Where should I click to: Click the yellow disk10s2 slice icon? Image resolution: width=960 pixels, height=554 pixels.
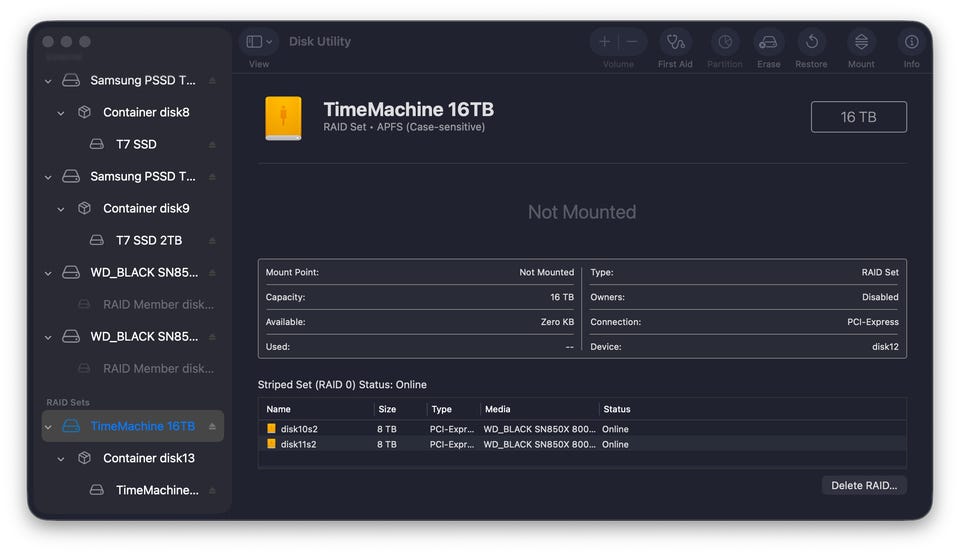271,429
